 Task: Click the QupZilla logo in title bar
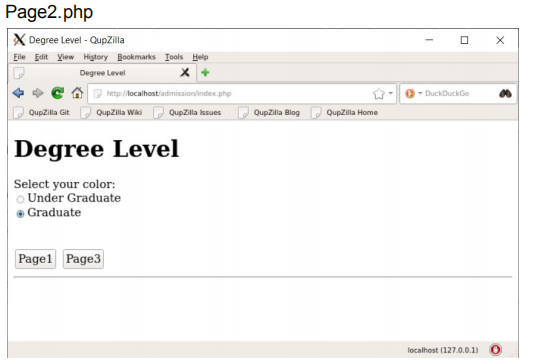[19, 40]
